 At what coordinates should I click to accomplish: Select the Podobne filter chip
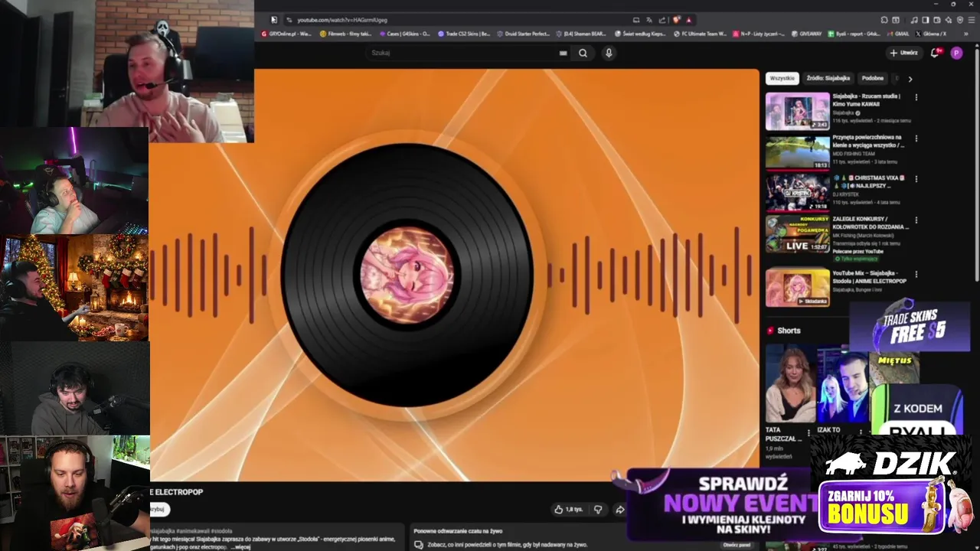(873, 78)
